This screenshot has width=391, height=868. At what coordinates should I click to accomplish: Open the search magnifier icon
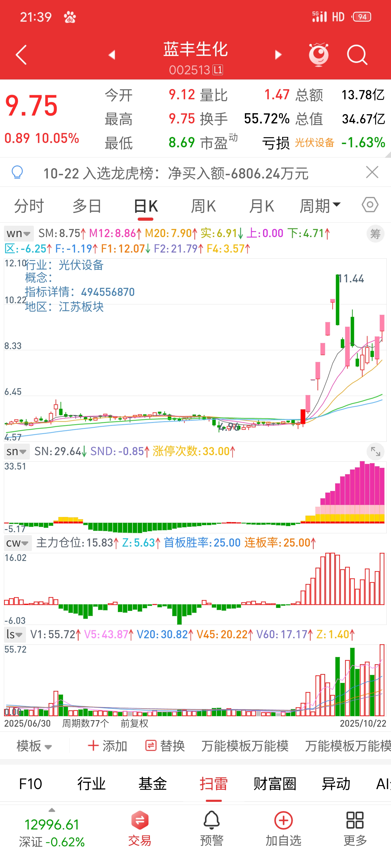(x=357, y=55)
